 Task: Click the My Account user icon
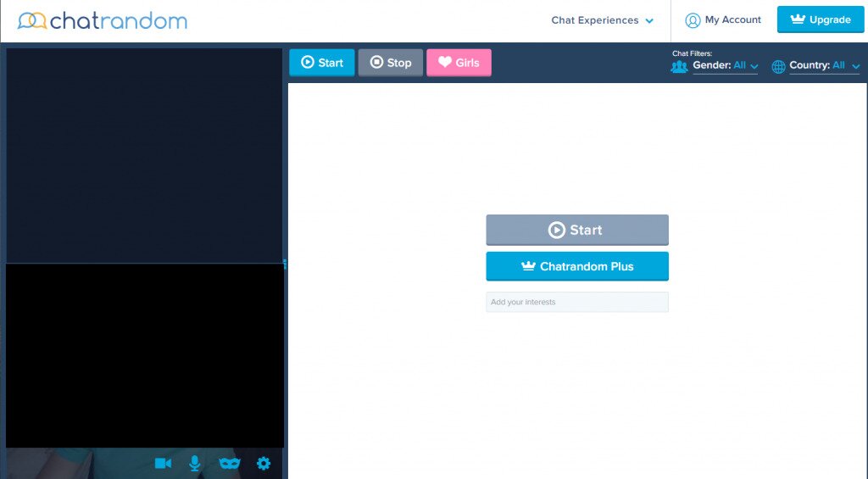(x=693, y=20)
